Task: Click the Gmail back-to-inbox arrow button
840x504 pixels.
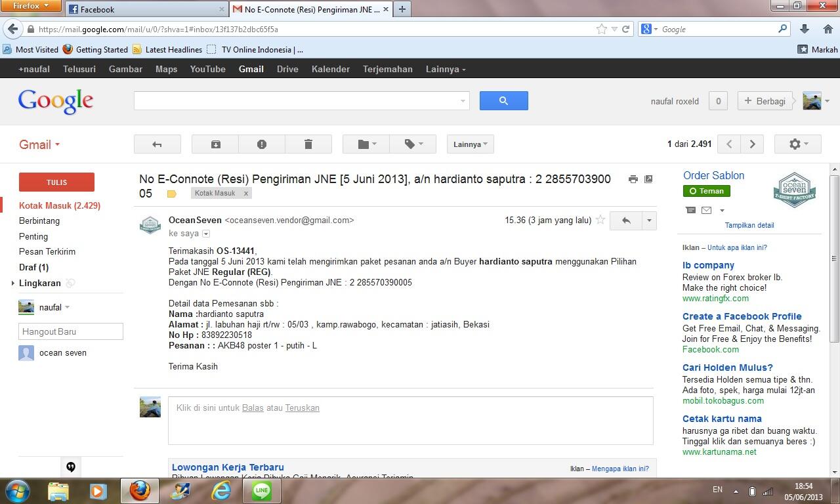Action: tap(157, 144)
